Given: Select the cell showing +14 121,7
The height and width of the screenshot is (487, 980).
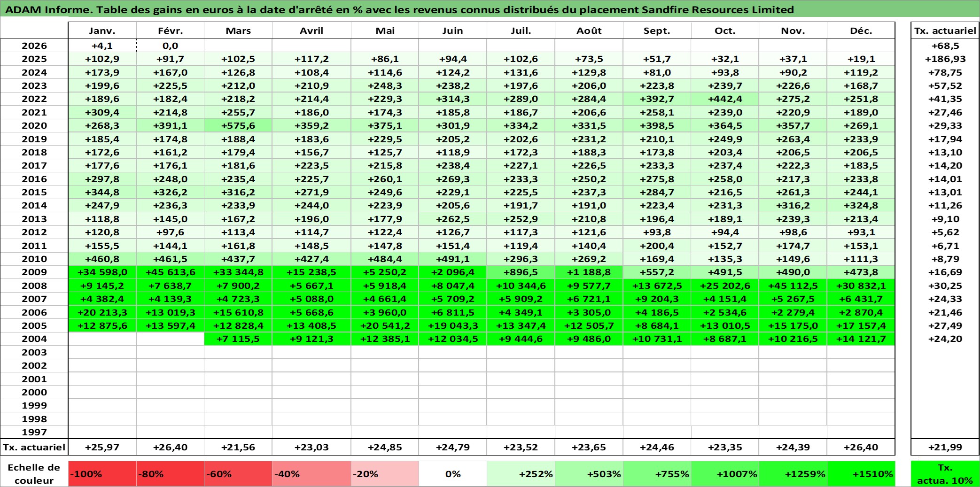Looking at the screenshot, I should (x=861, y=339).
